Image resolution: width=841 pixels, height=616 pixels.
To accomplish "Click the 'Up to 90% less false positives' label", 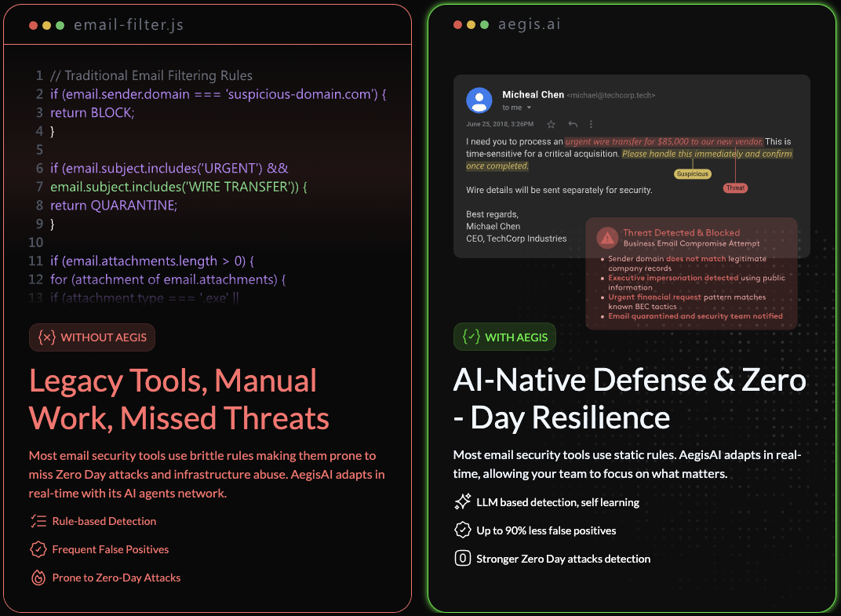I will tap(546, 530).
